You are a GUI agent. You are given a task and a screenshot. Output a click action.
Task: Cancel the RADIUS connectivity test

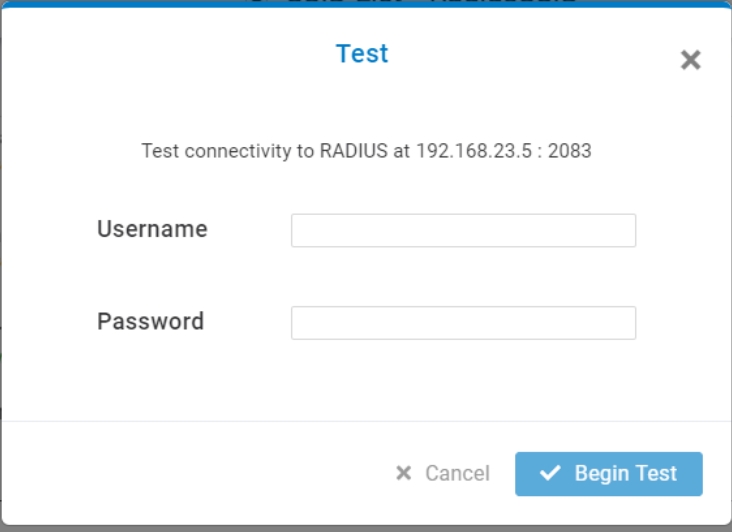click(x=443, y=473)
